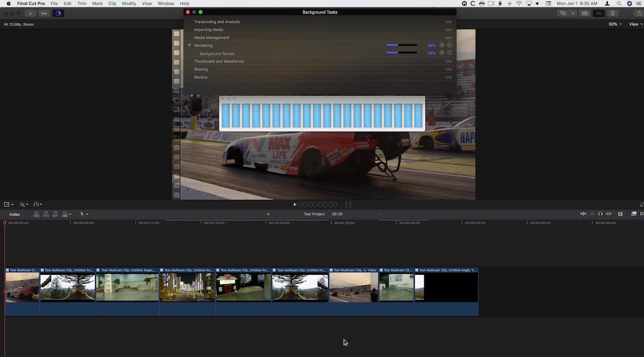
Task: Select the Sharing task row
Action: click(x=320, y=69)
